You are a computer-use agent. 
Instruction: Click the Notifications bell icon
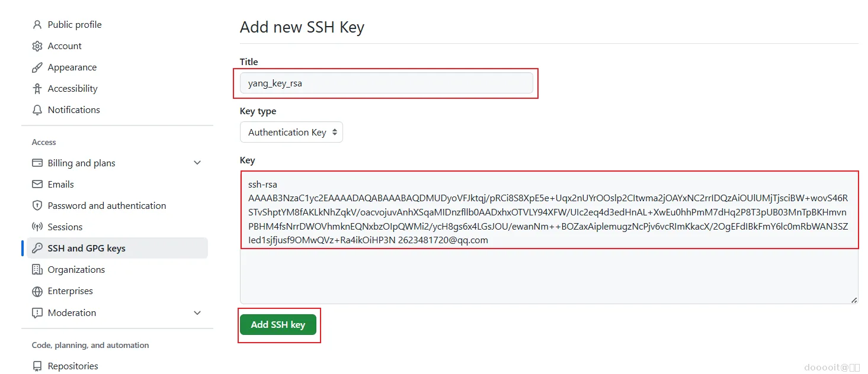click(37, 110)
